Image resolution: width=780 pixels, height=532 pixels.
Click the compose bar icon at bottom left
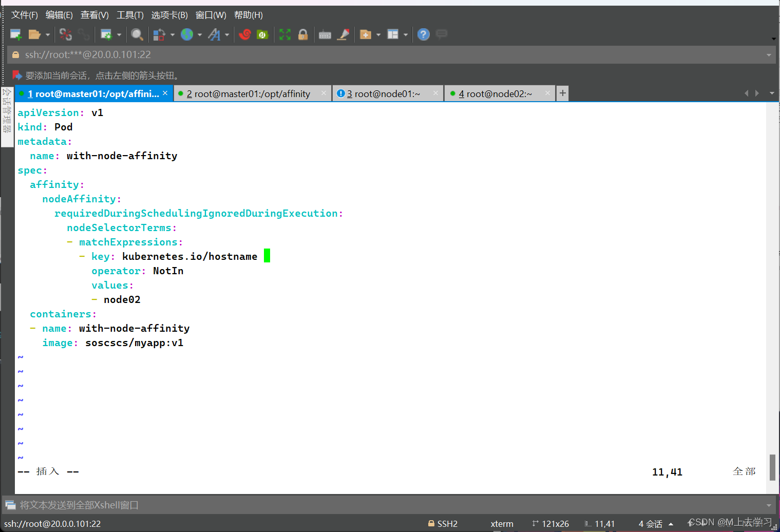click(x=10, y=505)
